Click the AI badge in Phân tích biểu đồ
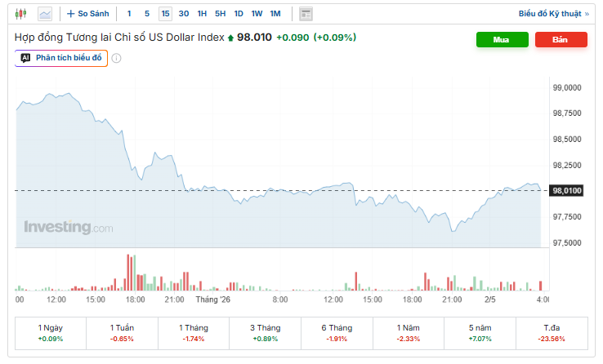Image resolution: width=603 pixels, height=364 pixels. click(25, 58)
